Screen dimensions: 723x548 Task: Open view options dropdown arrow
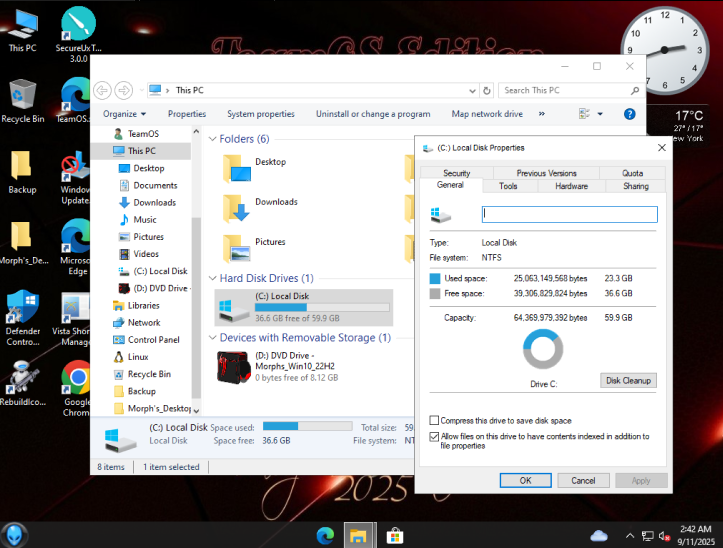click(x=600, y=114)
